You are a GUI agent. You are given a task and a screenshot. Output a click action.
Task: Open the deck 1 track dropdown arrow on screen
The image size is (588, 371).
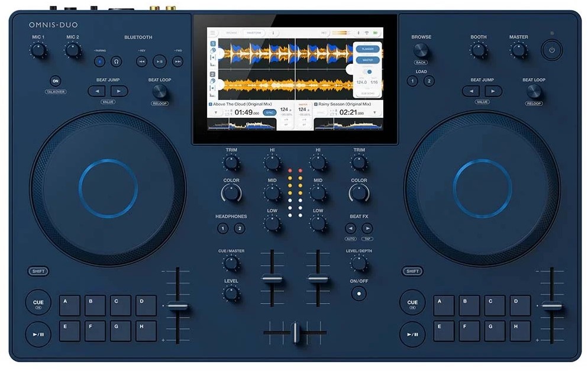click(216, 112)
